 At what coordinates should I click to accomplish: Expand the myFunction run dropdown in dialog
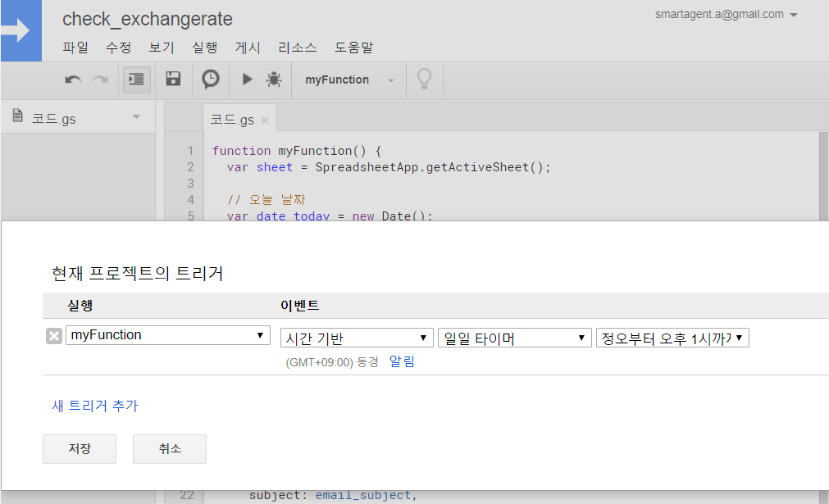pyautogui.click(x=168, y=335)
